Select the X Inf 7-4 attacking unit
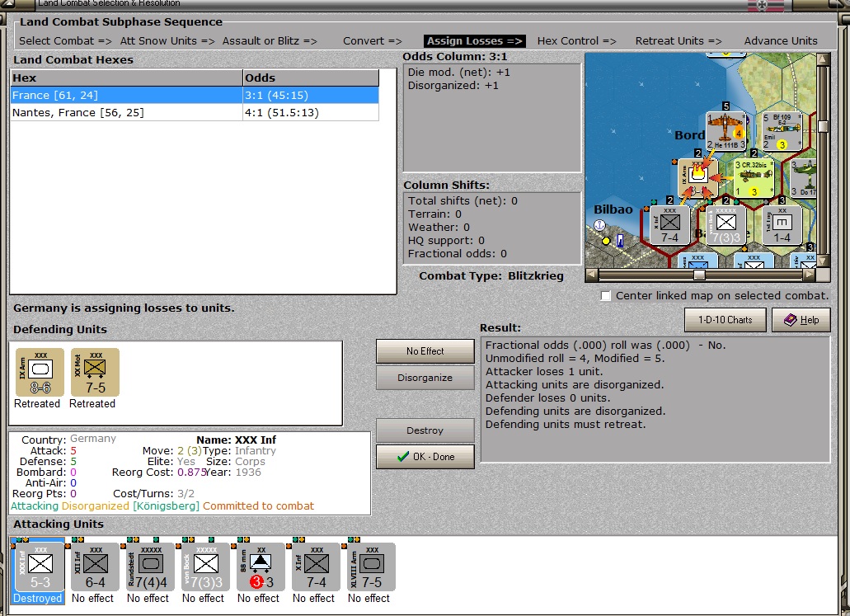Image resolution: width=850 pixels, height=616 pixels. 317,567
